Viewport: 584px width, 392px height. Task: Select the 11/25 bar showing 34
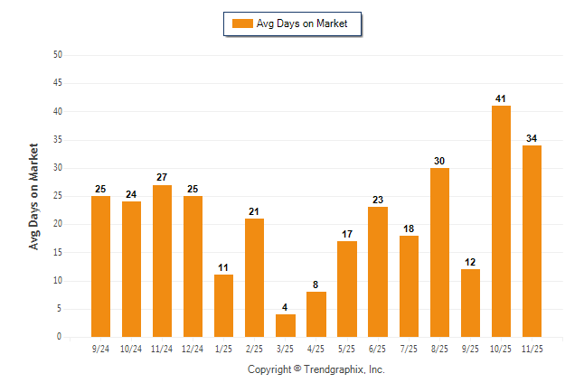pos(532,241)
